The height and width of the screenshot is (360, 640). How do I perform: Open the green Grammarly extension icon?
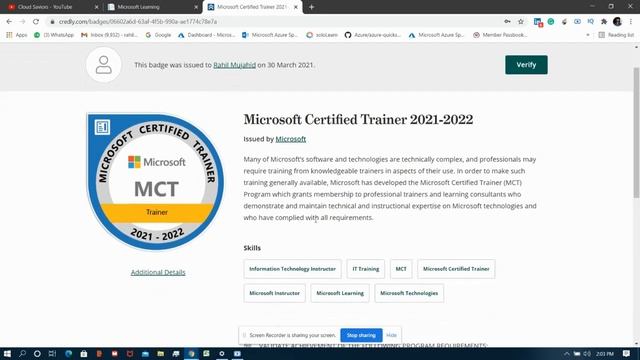551,22
